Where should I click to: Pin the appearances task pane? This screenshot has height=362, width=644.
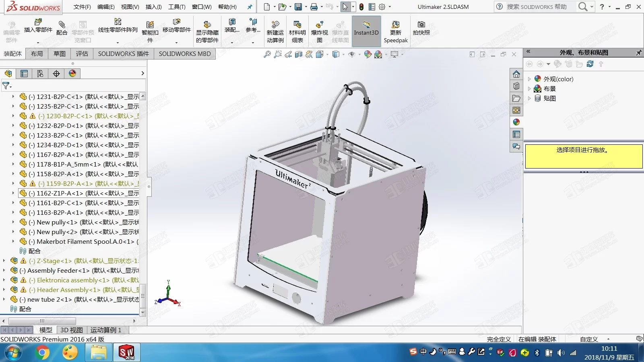638,53
